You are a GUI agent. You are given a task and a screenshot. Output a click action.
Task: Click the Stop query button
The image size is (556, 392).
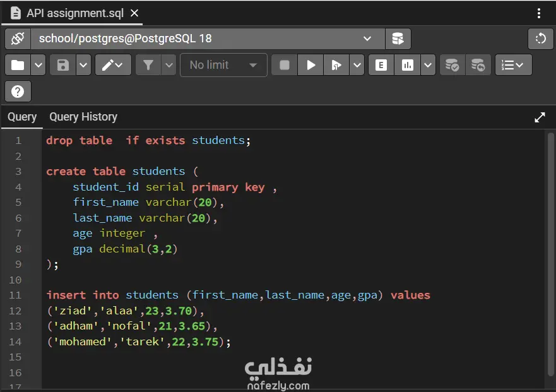point(285,65)
